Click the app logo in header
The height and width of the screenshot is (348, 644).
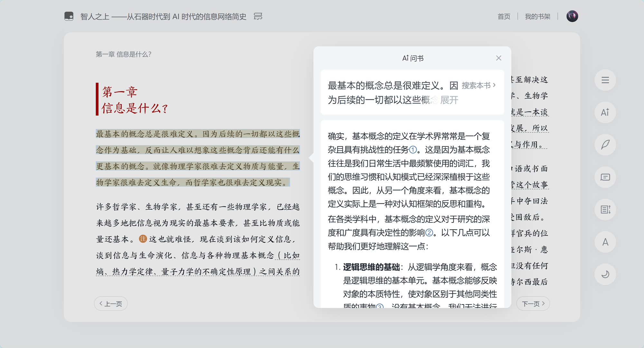69,16
